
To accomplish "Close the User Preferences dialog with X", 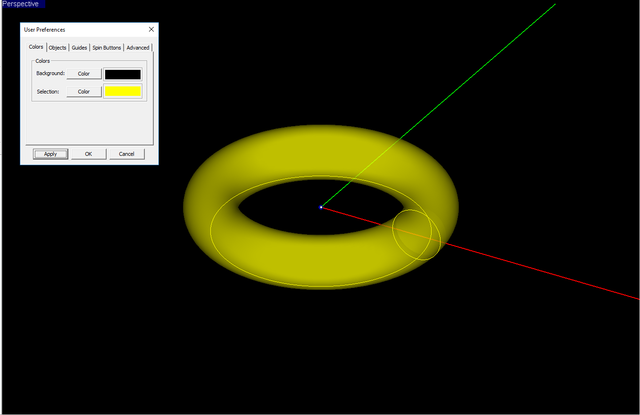I will pyautogui.click(x=151, y=30).
